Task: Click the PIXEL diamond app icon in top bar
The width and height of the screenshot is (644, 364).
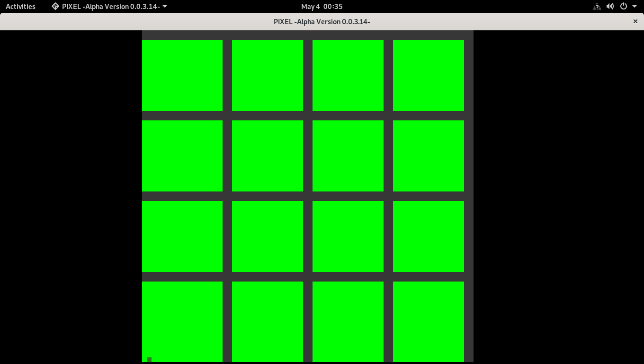Action: coord(55,6)
